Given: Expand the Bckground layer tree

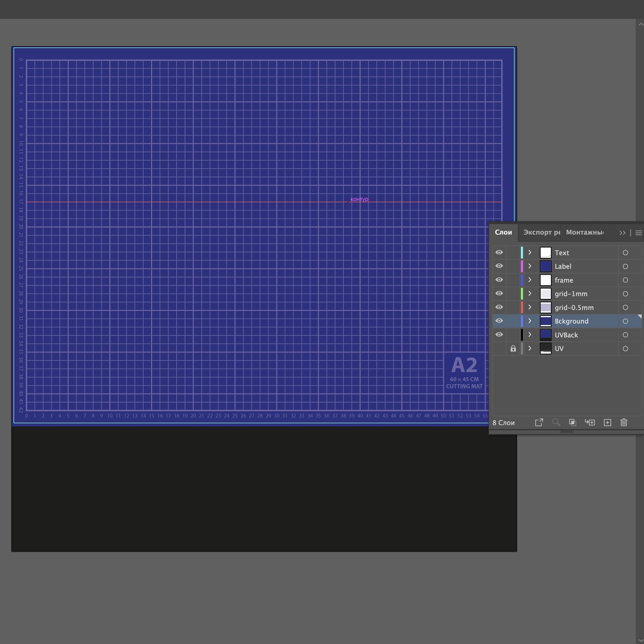Looking at the screenshot, I should click(x=530, y=321).
